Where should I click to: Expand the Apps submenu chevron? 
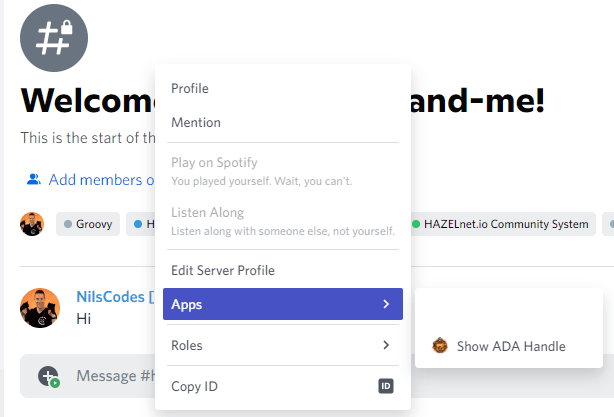[386, 304]
